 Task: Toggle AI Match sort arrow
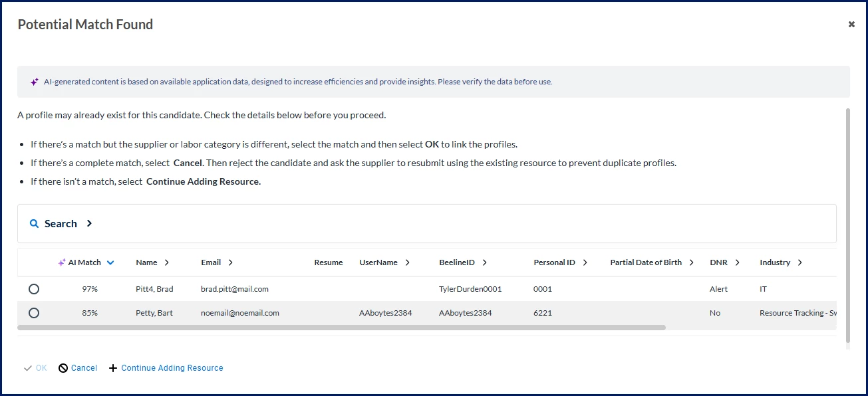110,262
